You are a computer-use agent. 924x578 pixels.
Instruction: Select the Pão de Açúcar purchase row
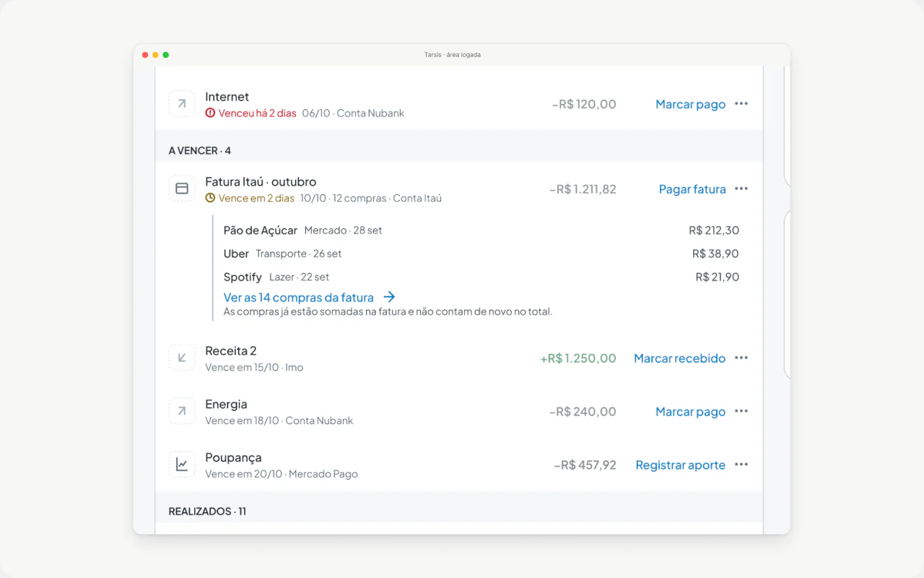tap(481, 230)
